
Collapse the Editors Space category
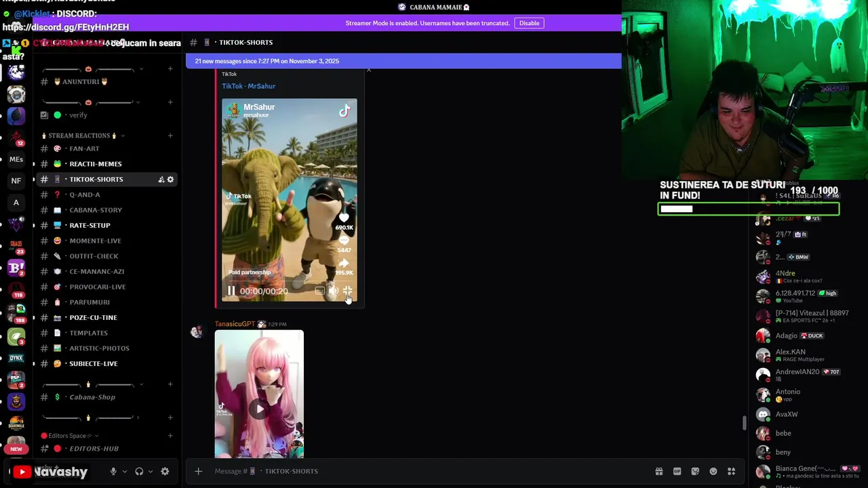70,436
